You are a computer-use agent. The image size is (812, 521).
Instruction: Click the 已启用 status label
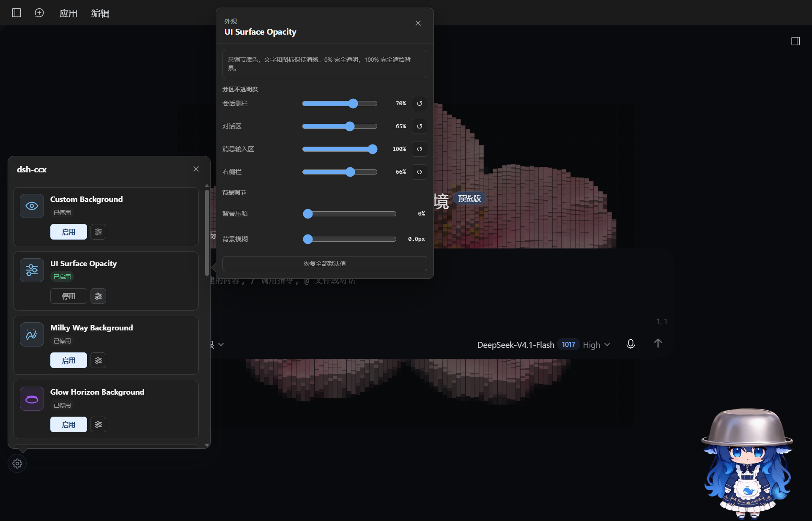coord(62,277)
